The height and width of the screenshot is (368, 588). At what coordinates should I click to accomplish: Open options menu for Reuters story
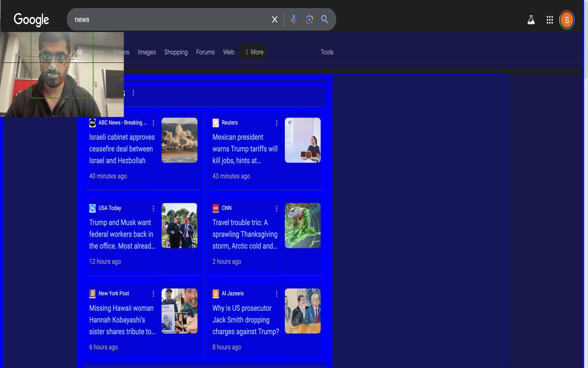point(277,123)
